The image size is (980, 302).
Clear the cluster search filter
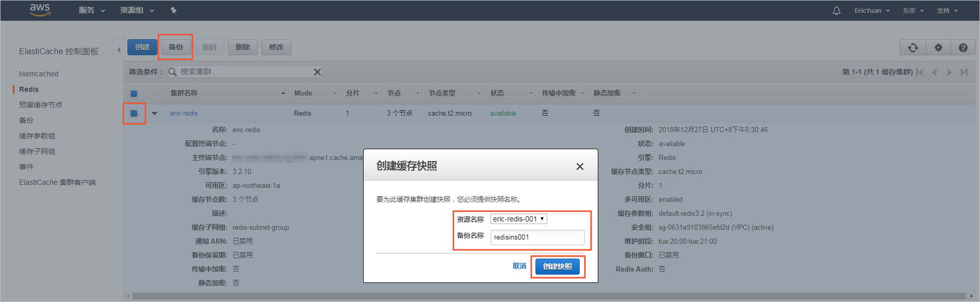[318, 72]
